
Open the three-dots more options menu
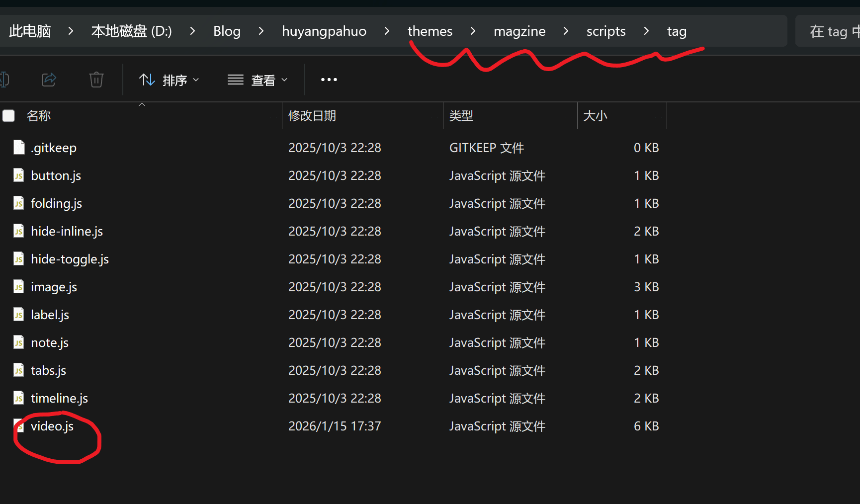(329, 80)
